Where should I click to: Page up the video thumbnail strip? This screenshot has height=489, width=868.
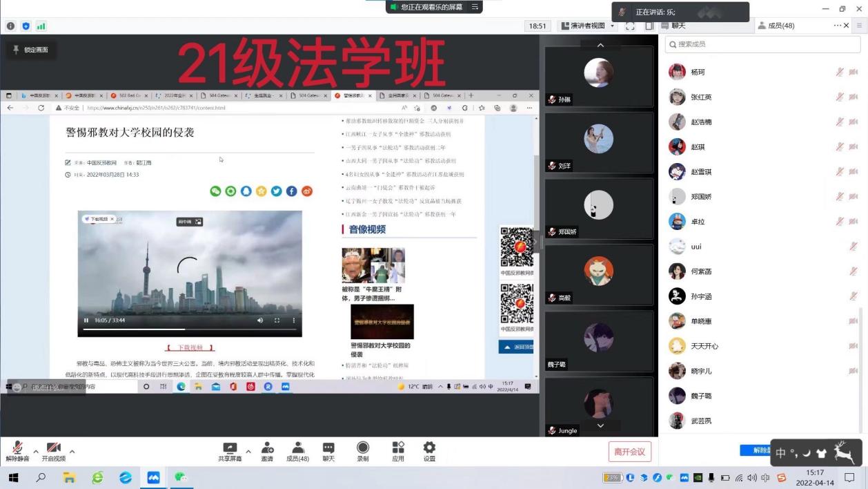(x=600, y=44)
